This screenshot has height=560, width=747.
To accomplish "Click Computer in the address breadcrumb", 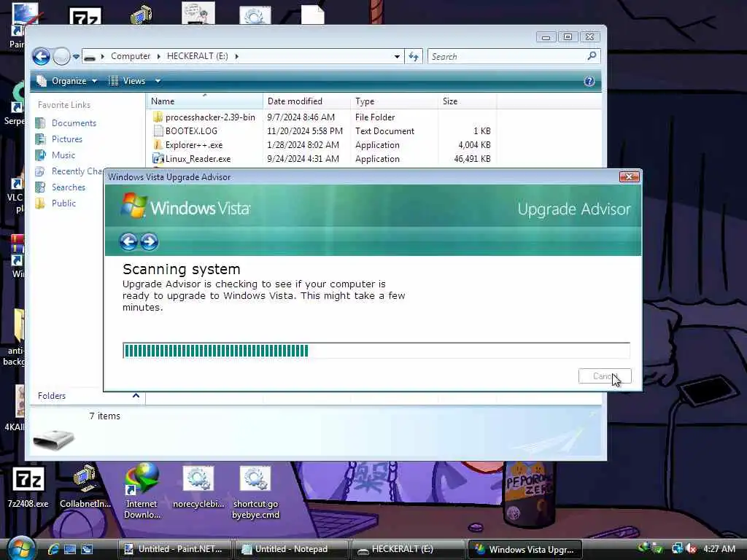I will [131, 56].
